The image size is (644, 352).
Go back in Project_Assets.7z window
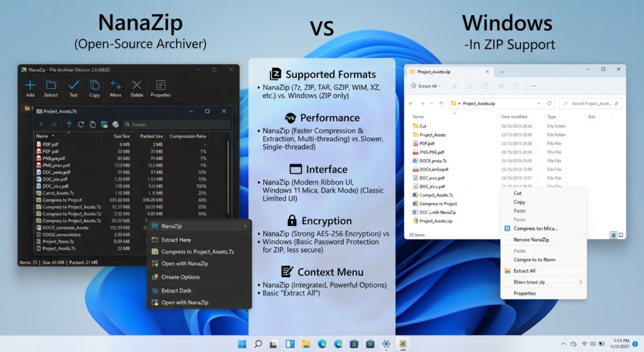coord(42,124)
